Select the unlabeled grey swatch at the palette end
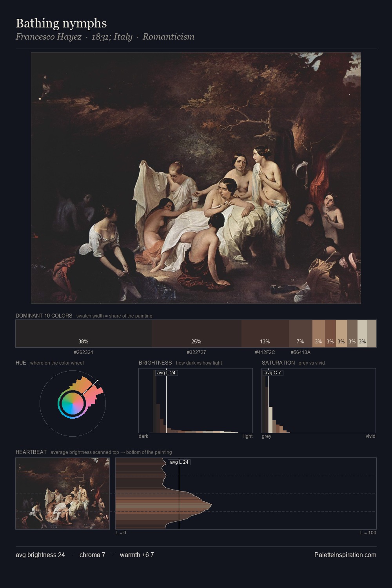 tap(372, 334)
